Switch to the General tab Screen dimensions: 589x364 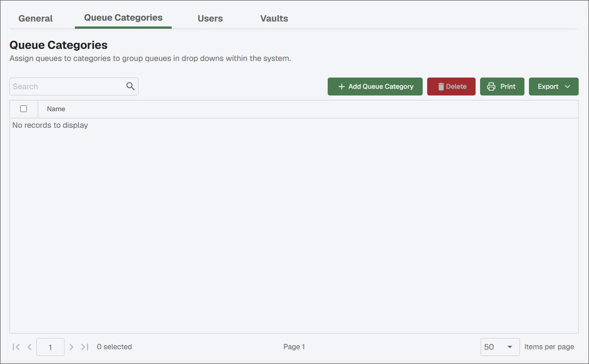tap(35, 18)
